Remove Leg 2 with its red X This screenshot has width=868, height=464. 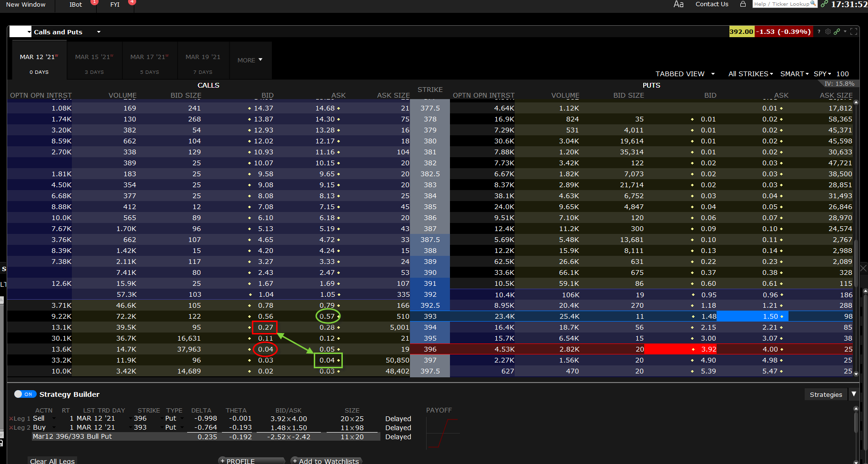tap(11, 428)
